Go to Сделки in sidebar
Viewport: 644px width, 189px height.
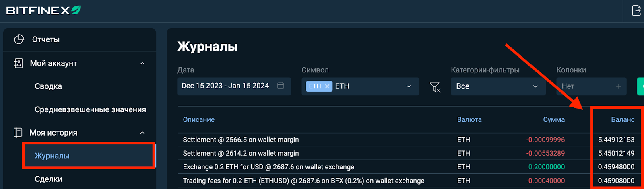click(48, 179)
